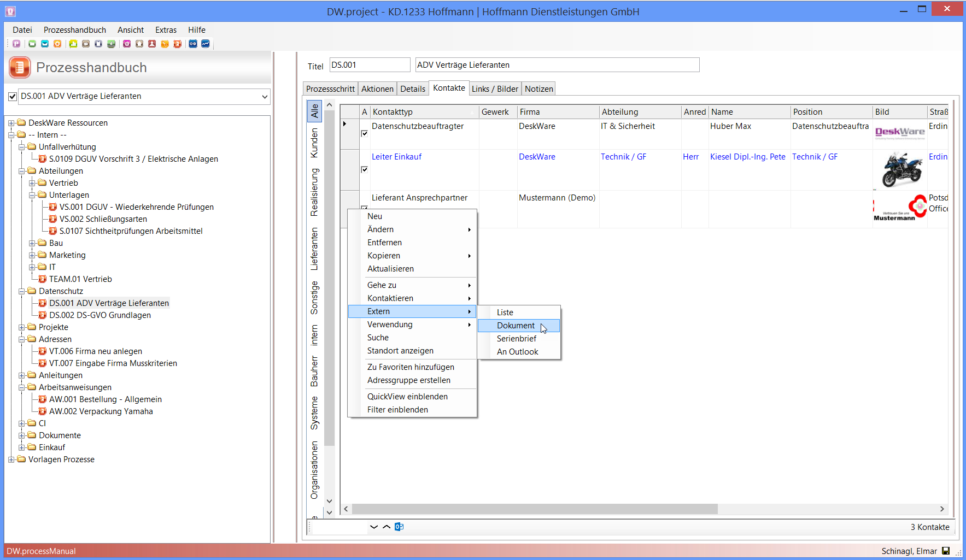Toggle the Leiter Einkauf row checkbox
Image resolution: width=966 pixels, height=560 pixels.
[365, 169]
